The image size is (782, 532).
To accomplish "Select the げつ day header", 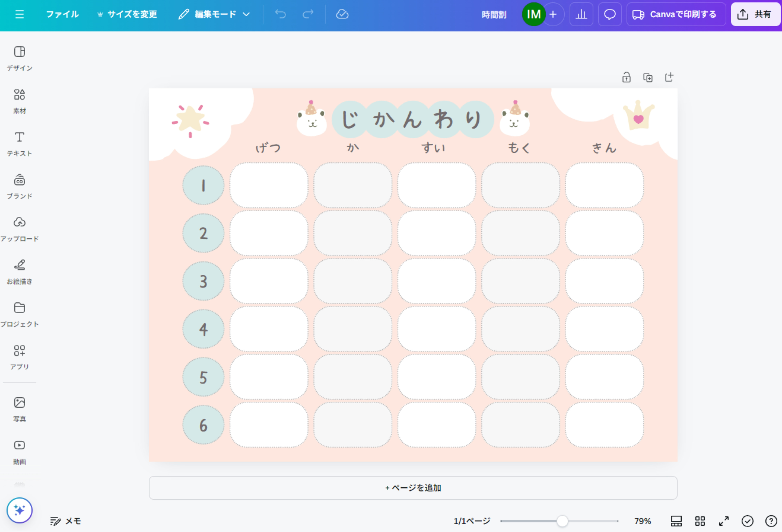I will 268,148.
